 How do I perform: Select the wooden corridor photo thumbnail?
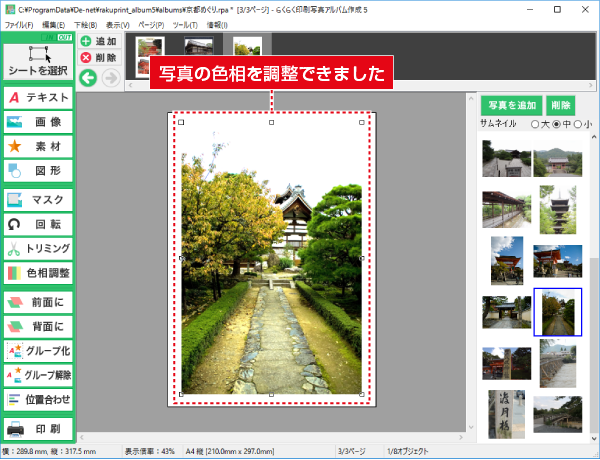[x=507, y=210]
